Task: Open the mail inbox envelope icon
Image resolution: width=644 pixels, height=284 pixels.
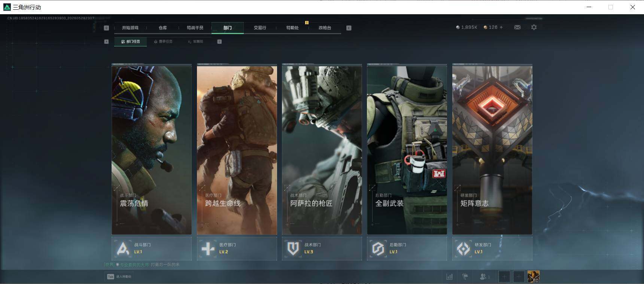Action: tap(517, 27)
